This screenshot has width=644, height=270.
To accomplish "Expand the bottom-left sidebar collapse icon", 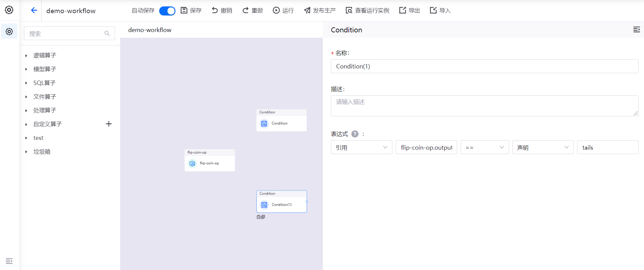I will pyautogui.click(x=9, y=261).
